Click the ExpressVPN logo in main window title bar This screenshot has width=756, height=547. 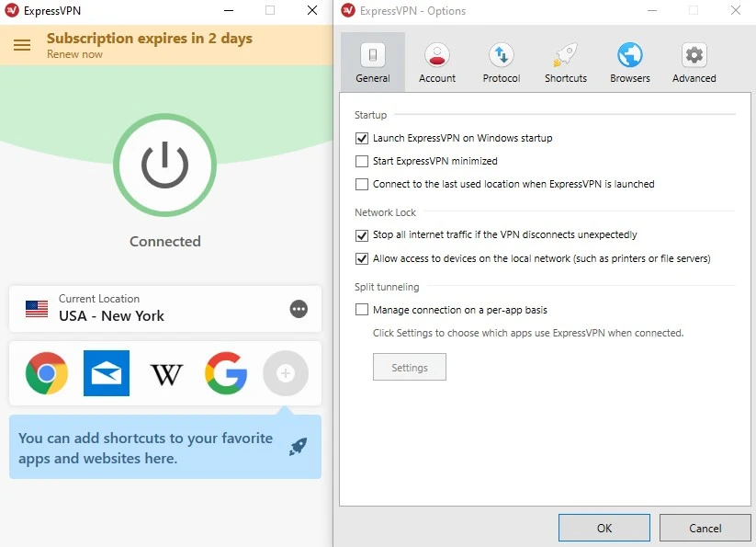[12, 10]
